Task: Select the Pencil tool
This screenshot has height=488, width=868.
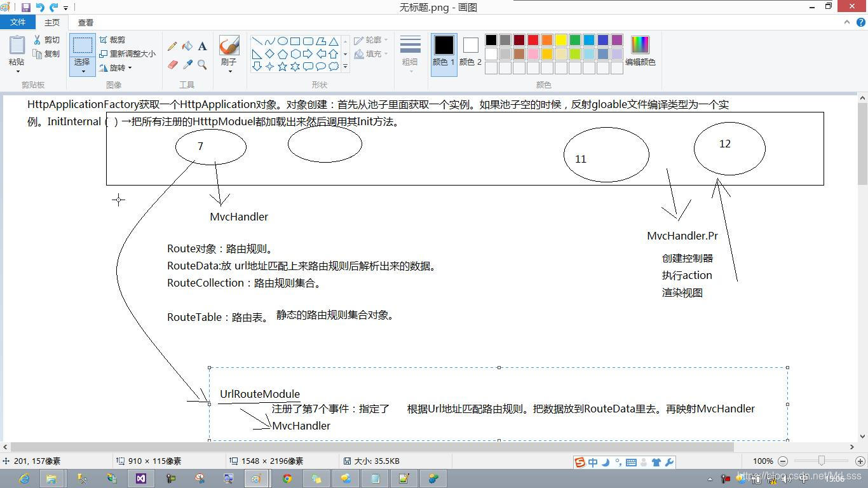Action: click(172, 46)
